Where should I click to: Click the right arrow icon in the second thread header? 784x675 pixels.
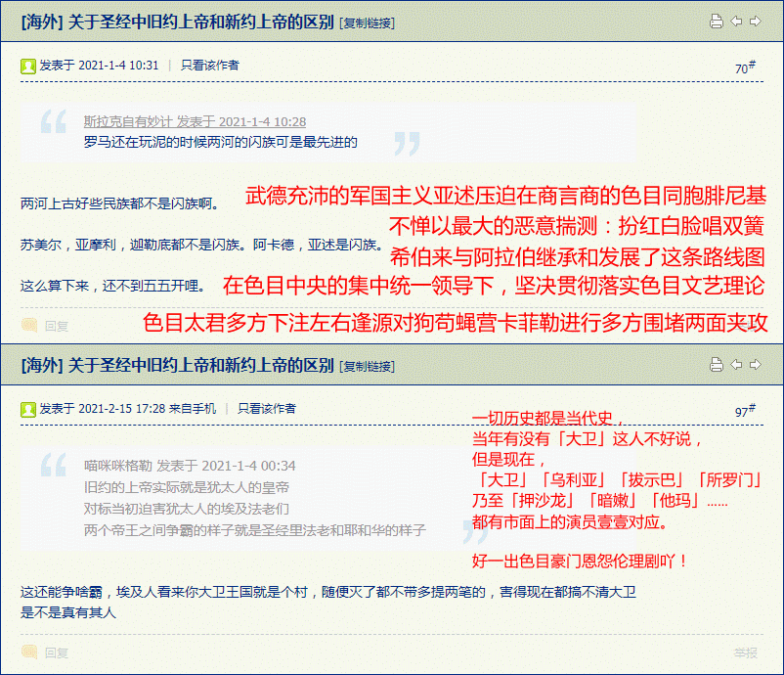coord(755,364)
